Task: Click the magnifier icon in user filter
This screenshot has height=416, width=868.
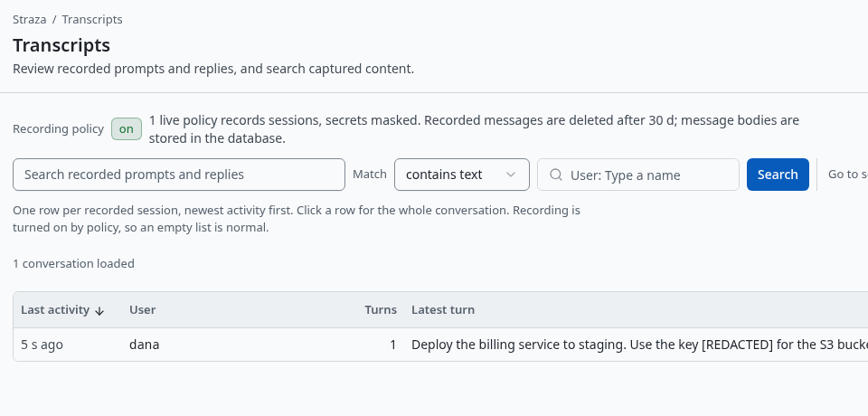Action: click(x=556, y=175)
